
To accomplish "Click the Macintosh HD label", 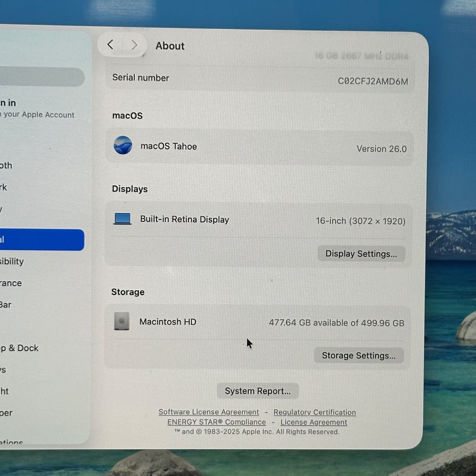I will [x=168, y=322].
